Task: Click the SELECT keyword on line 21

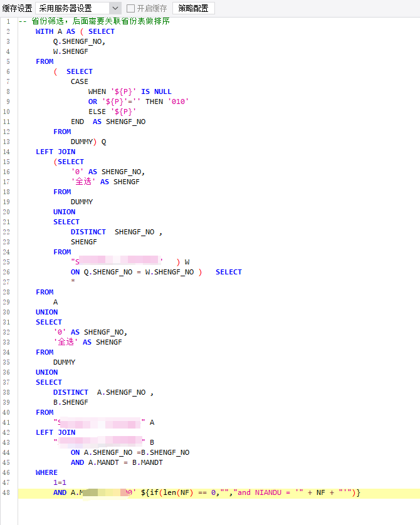Action: (66, 222)
